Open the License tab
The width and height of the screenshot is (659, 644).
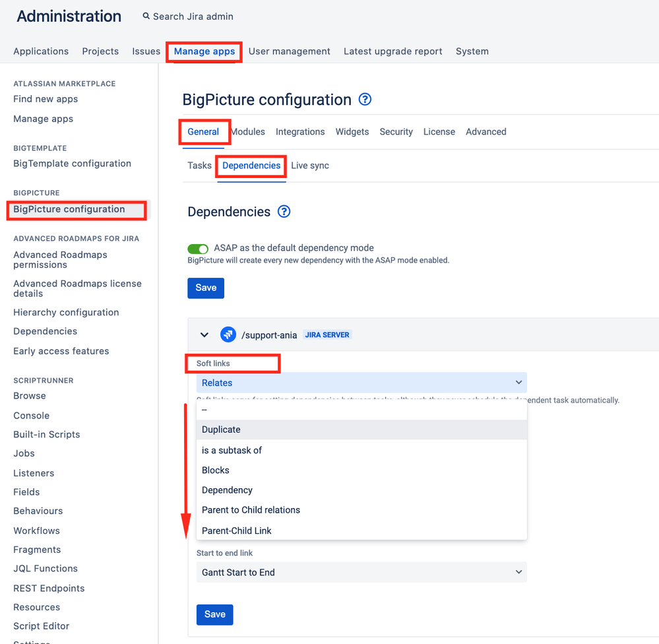pos(439,131)
